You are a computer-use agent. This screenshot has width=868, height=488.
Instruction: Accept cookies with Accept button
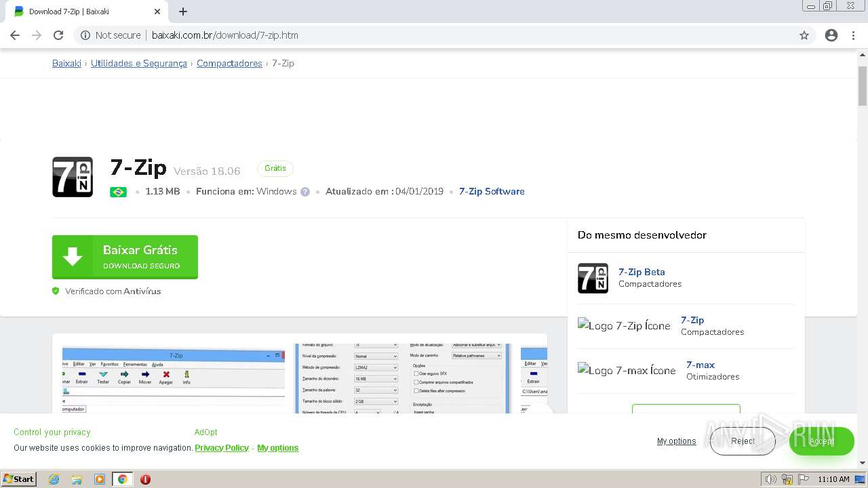coord(821,441)
